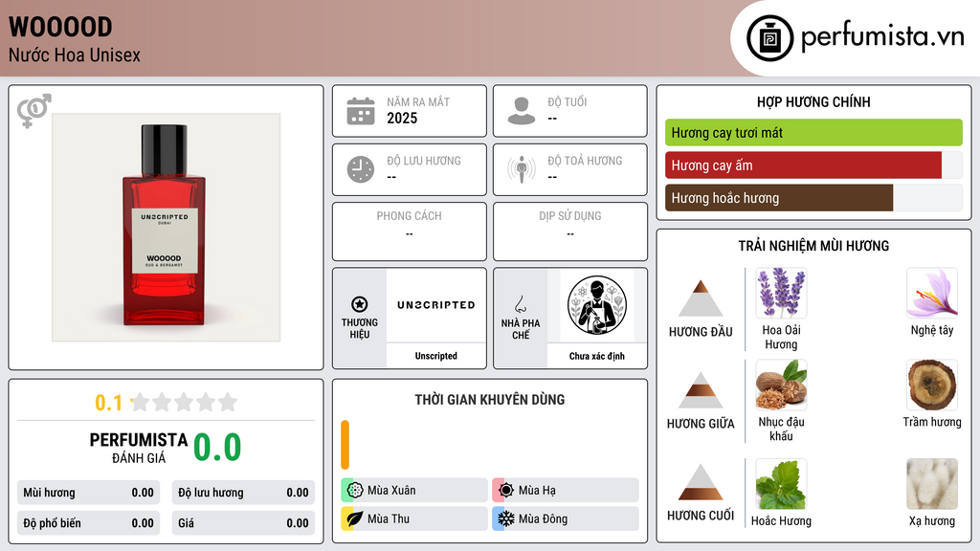Select the Xạ hương musk image
Screen dimensions: 980x551
click(932, 484)
